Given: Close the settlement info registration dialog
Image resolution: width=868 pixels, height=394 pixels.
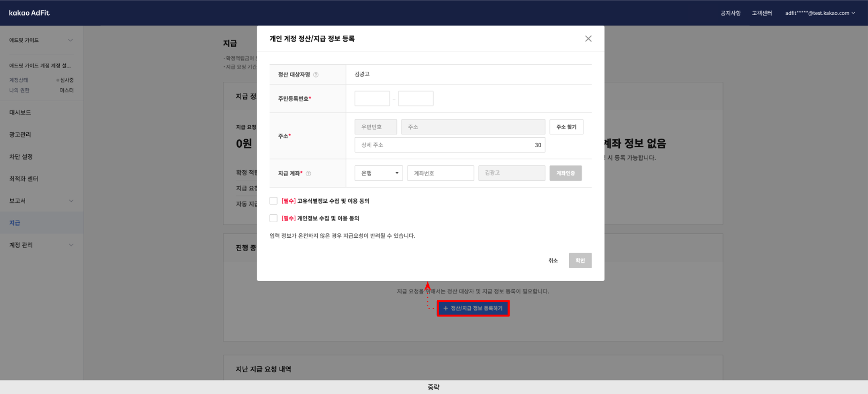Looking at the screenshot, I should coord(588,39).
